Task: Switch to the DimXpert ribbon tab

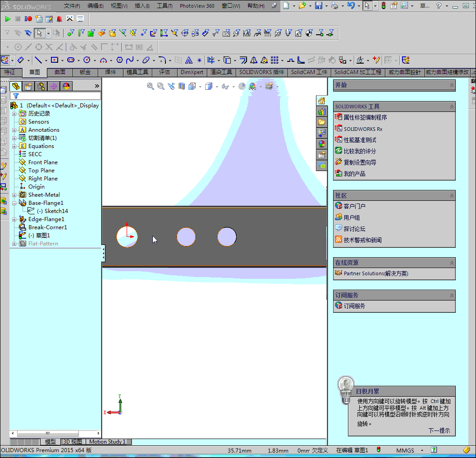Action: point(192,72)
